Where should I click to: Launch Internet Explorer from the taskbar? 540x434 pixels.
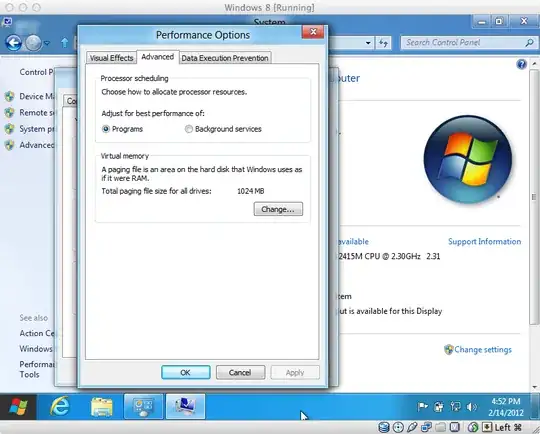tap(60, 406)
